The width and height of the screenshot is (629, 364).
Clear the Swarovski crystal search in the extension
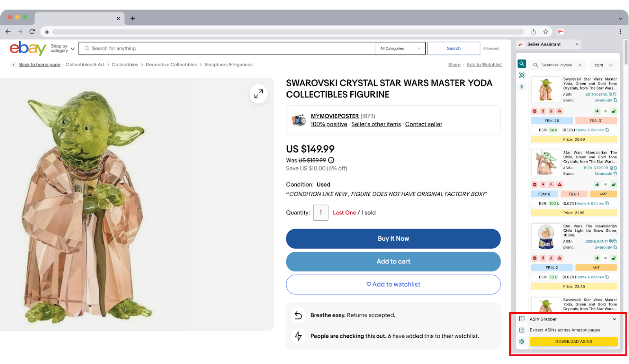(580, 65)
